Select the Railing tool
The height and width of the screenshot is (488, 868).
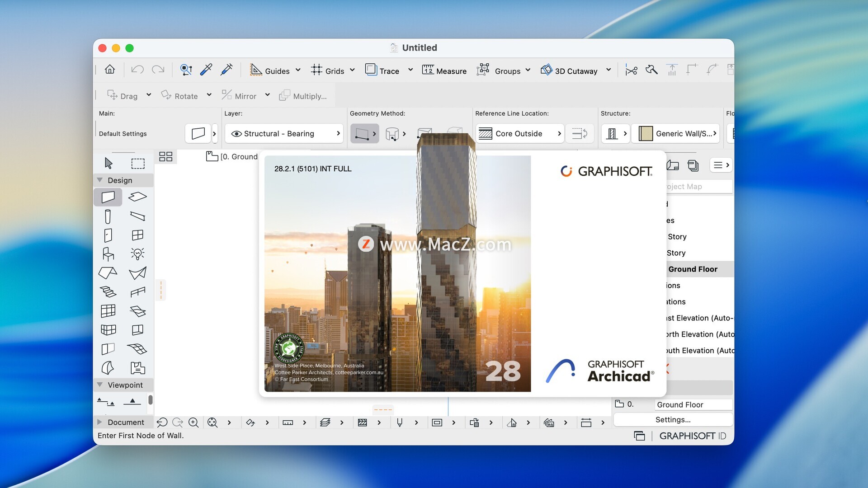tap(137, 292)
